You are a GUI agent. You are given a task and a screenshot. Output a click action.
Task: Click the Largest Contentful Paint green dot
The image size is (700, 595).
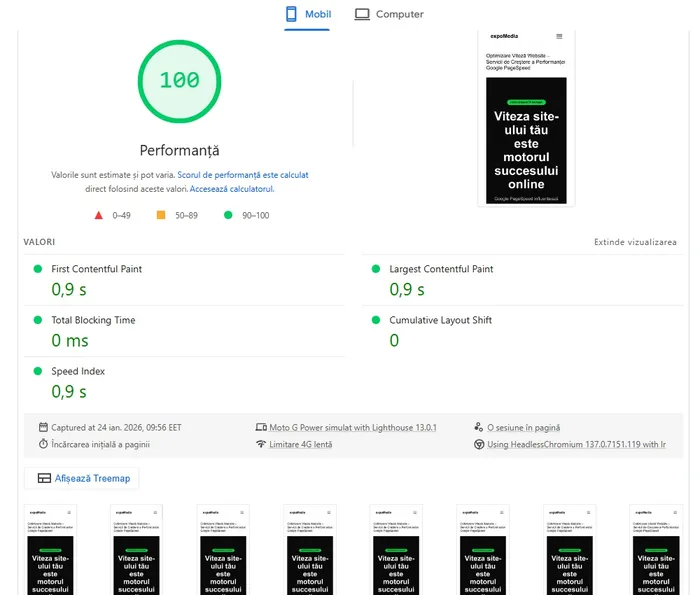click(376, 269)
